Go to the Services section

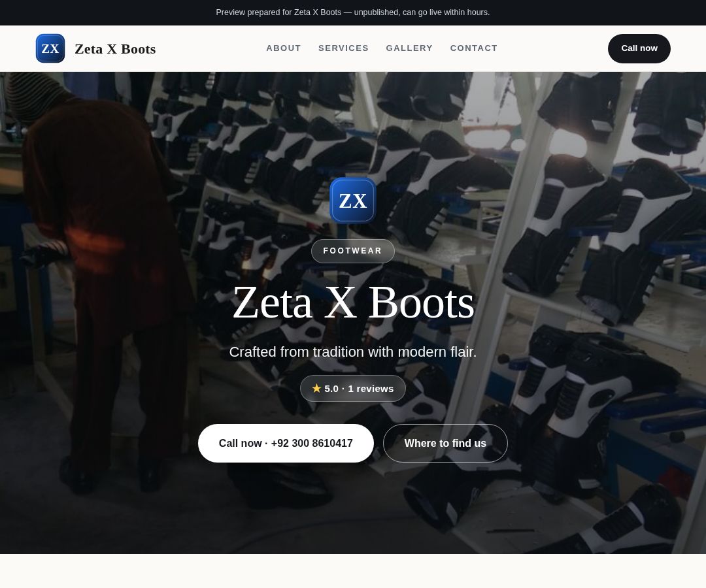point(344,48)
